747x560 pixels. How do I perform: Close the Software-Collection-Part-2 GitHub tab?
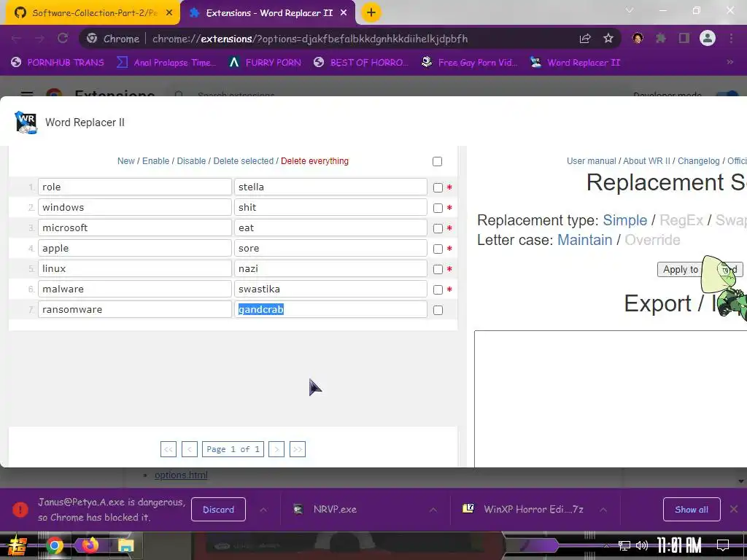pyautogui.click(x=169, y=13)
